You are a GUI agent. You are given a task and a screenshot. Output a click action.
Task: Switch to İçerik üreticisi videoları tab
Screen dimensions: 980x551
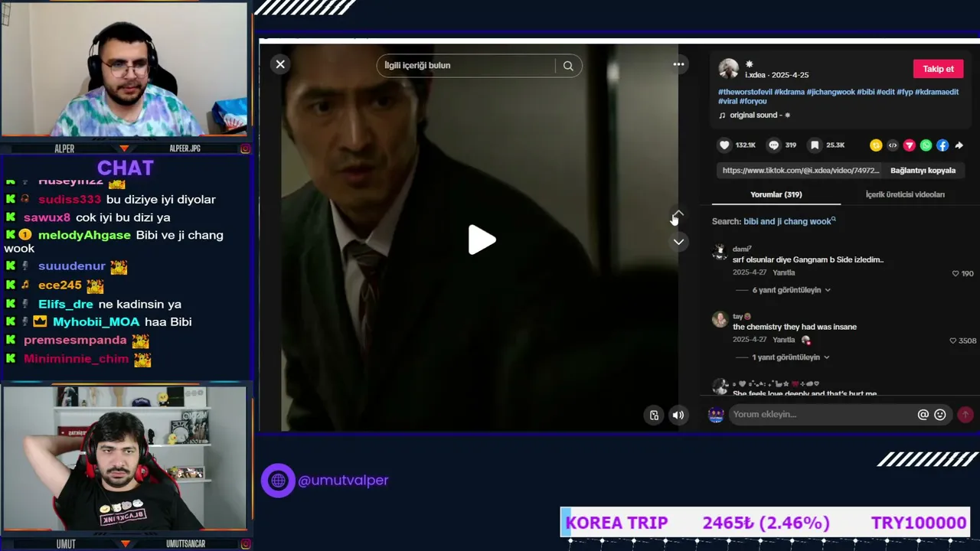click(x=905, y=194)
